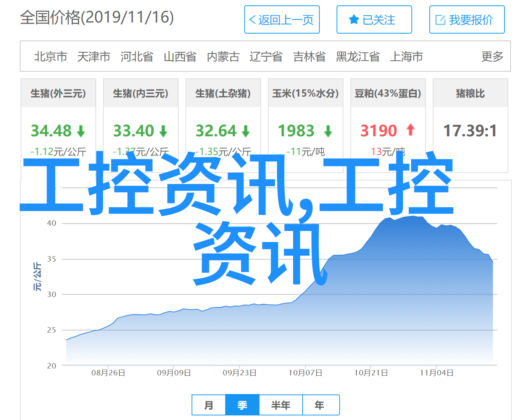Switch chart range to 年
The width and height of the screenshot is (519, 420).
click(321, 405)
